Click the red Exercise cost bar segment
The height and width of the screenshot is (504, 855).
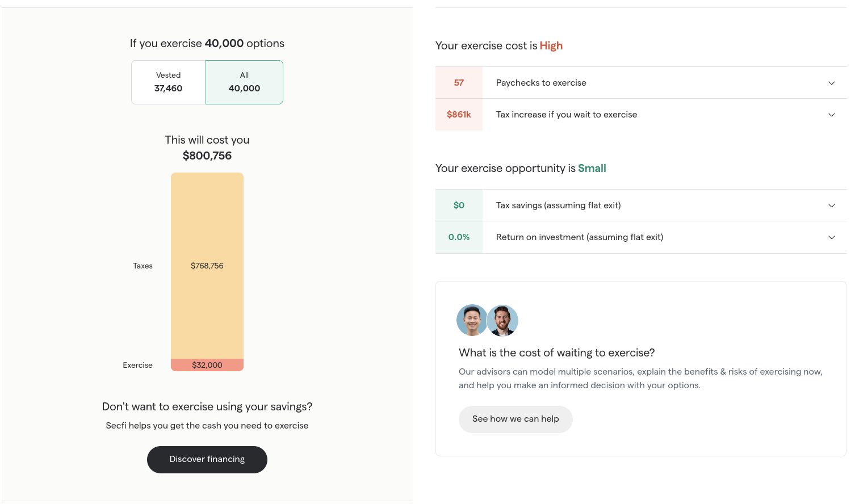pyautogui.click(x=207, y=365)
